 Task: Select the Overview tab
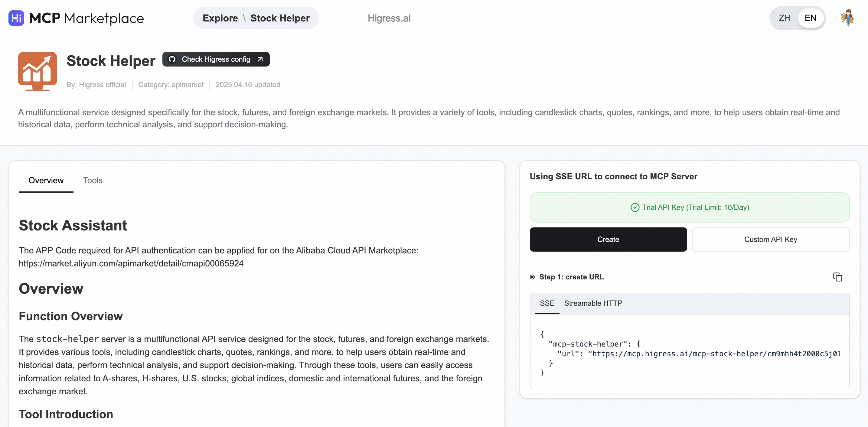tap(46, 181)
